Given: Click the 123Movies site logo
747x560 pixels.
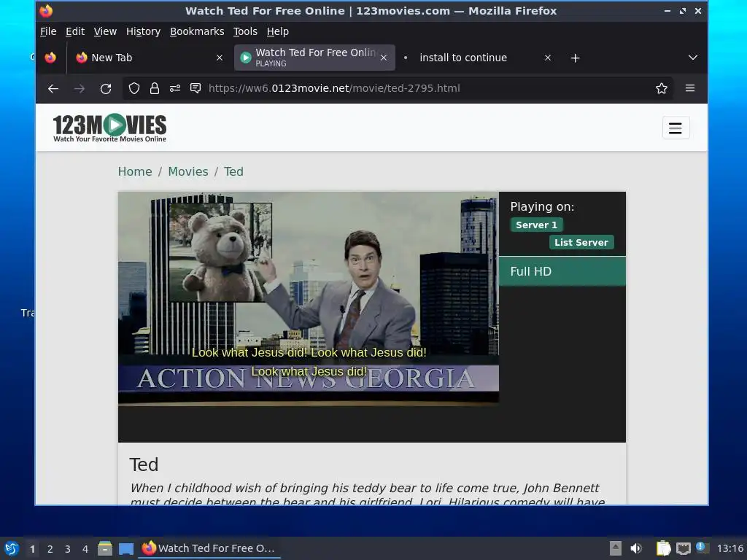Looking at the screenshot, I should 109,128.
